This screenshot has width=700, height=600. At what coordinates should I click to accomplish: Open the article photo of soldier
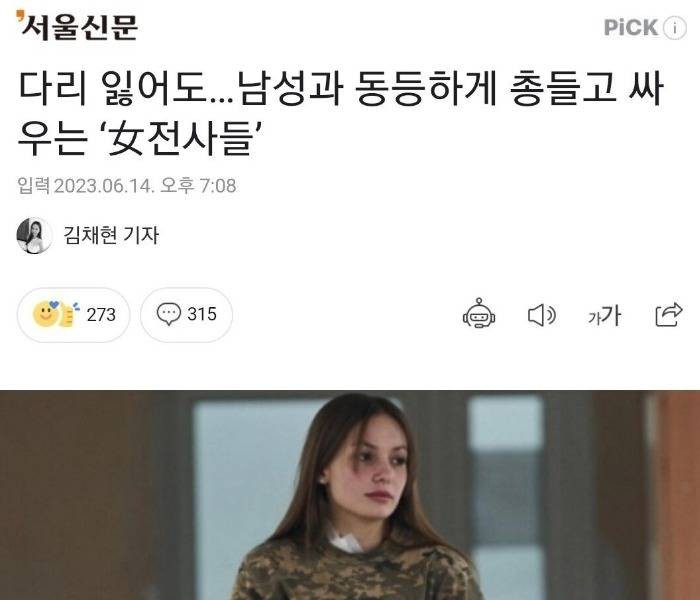(350, 495)
